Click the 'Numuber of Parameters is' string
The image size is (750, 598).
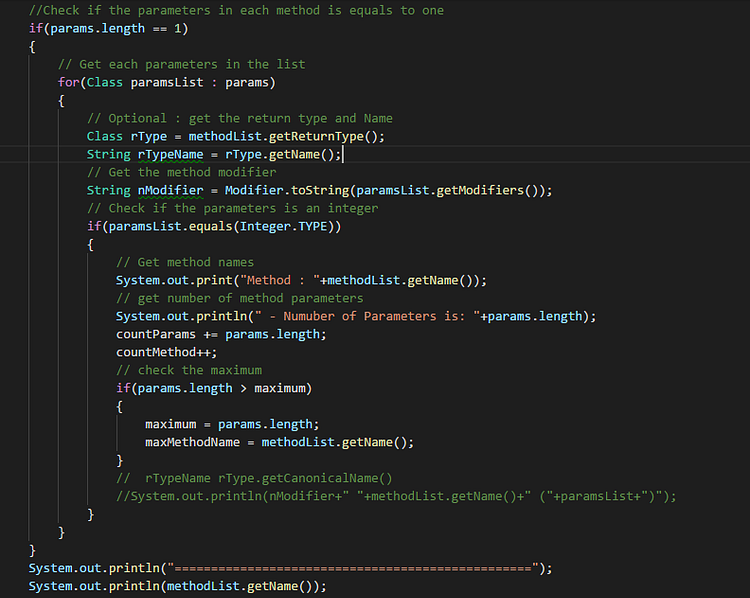click(367, 317)
